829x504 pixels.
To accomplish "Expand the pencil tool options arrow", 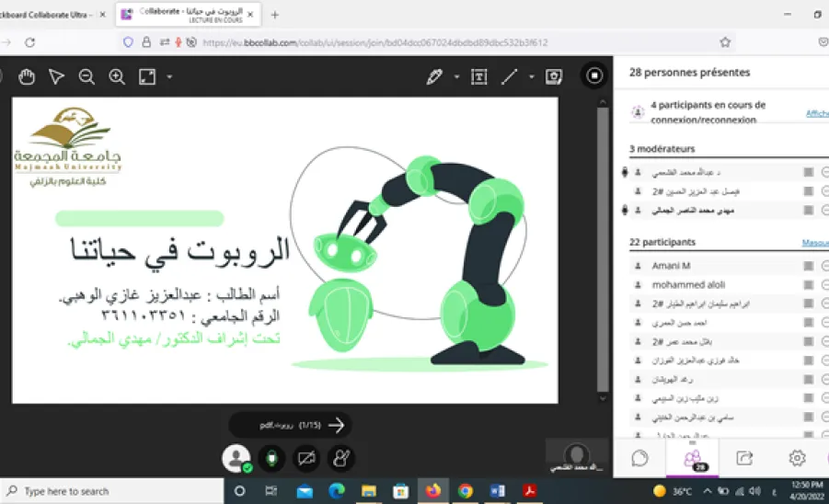I will 456,77.
